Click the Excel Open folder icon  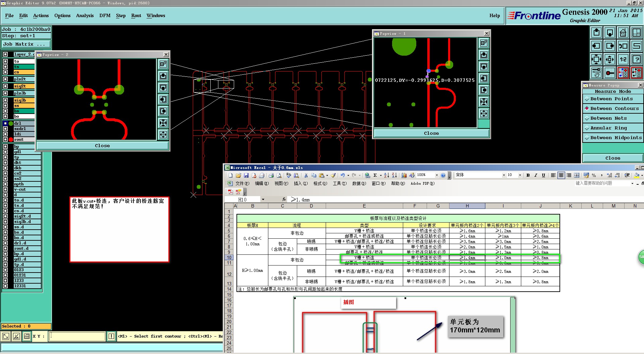238,175
